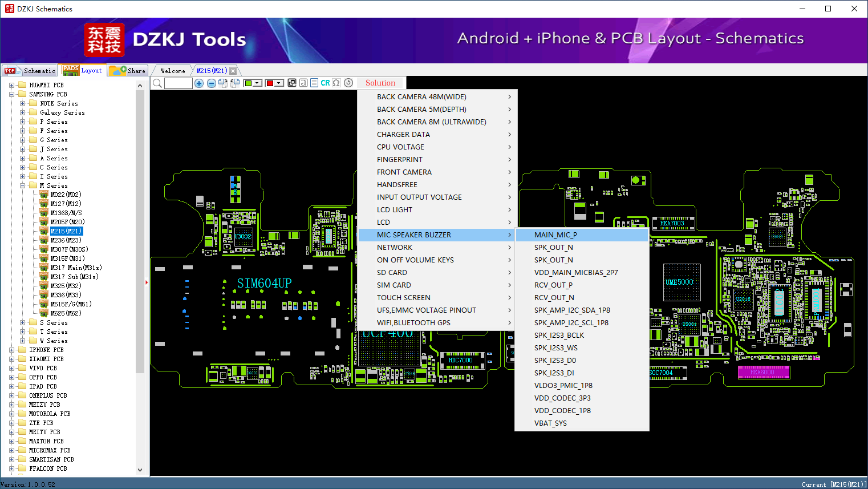Image resolution: width=868 pixels, height=489 pixels.
Task: Open the CPU VOLTAGE submenu
Action: point(437,147)
